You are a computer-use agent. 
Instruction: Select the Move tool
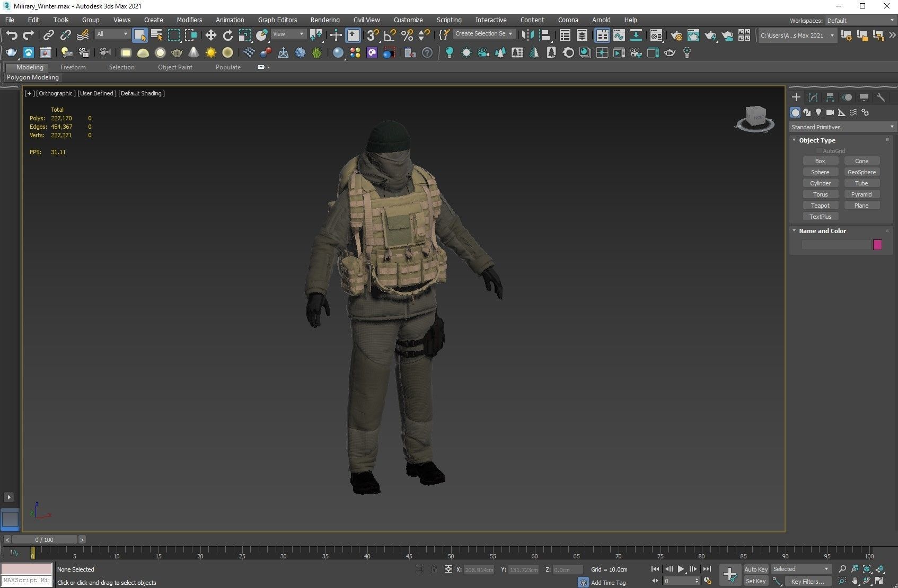pos(211,35)
